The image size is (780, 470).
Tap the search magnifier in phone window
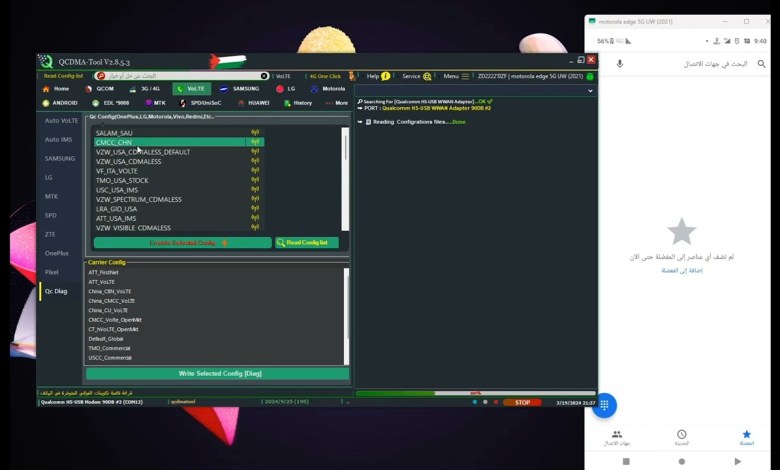click(761, 64)
